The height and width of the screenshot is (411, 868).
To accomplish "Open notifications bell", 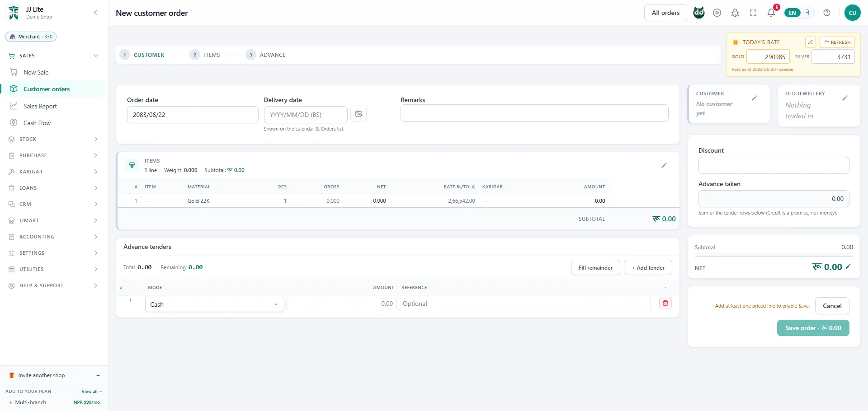I will (771, 13).
